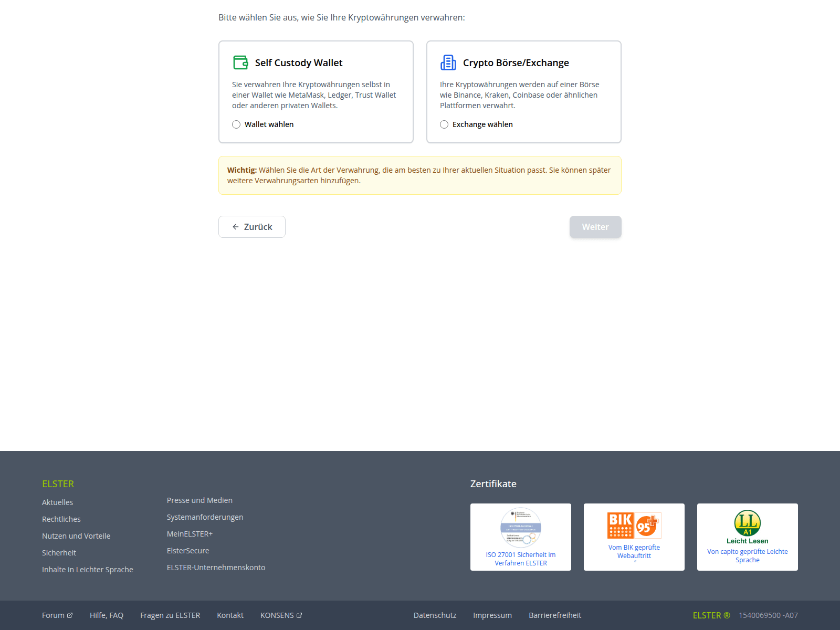Click the external link icon beside Forum
This screenshot has height=630, width=840.
(70, 615)
